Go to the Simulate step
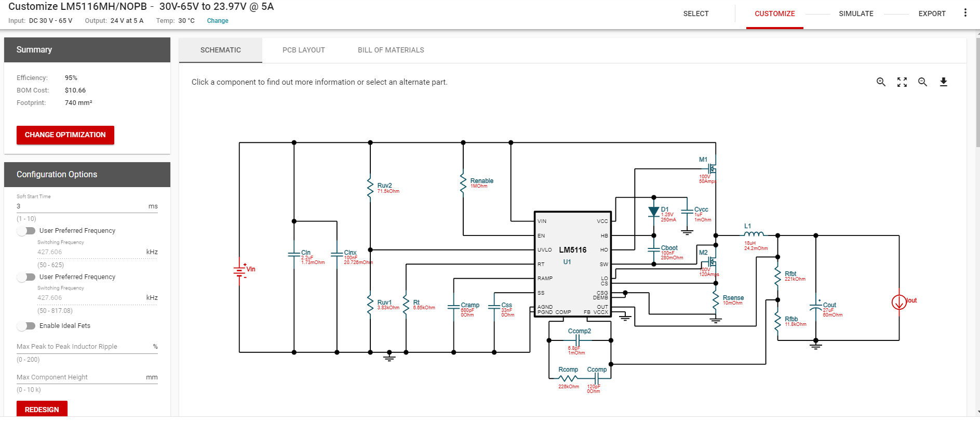980x421 pixels. tap(856, 14)
